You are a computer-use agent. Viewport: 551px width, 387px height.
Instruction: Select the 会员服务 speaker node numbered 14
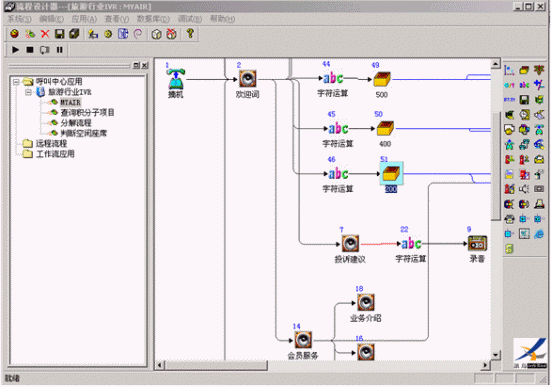[x=303, y=340]
